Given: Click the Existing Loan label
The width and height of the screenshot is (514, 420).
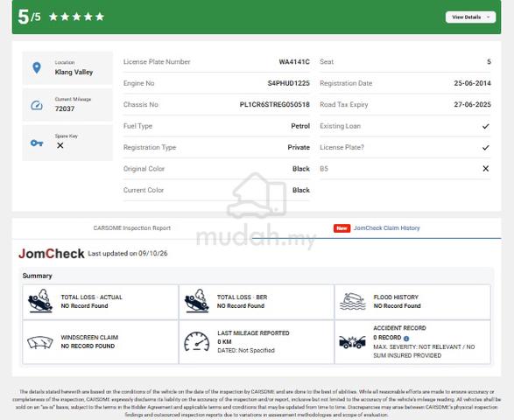Looking at the screenshot, I should (x=340, y=126).
